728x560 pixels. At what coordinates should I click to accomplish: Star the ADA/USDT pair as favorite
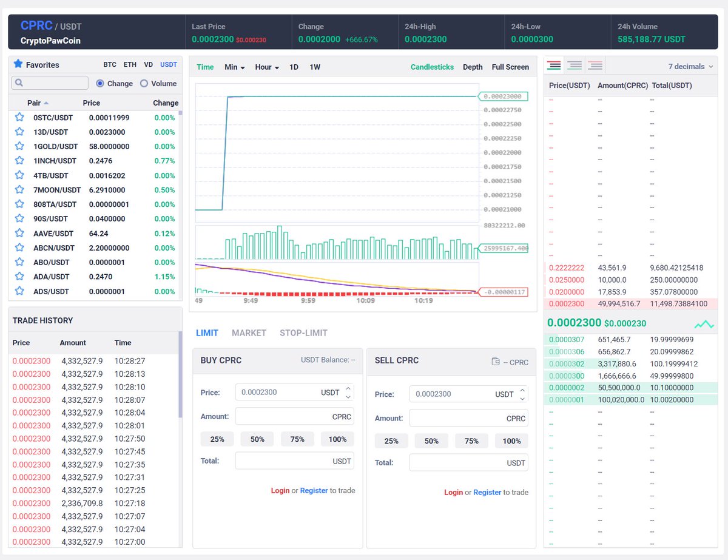pos(19,277)
